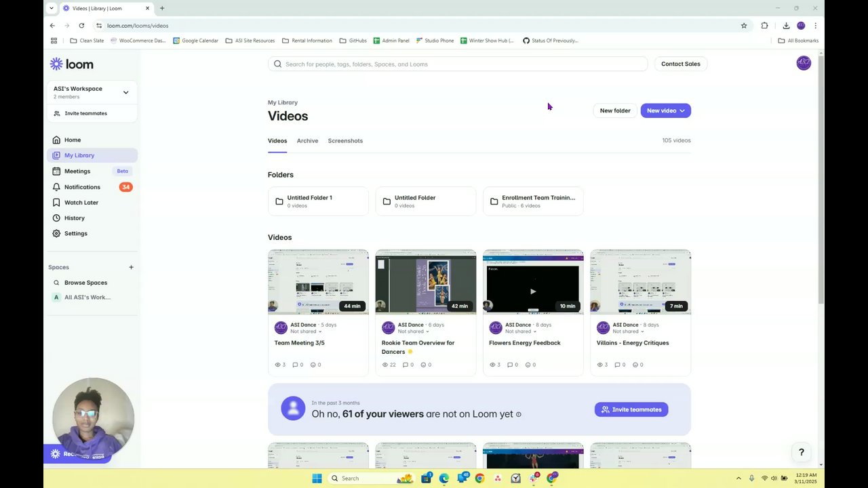Screen dimensions: 868x488
Task: Open the Windows Start menu
Action: (x=317, y=479)
